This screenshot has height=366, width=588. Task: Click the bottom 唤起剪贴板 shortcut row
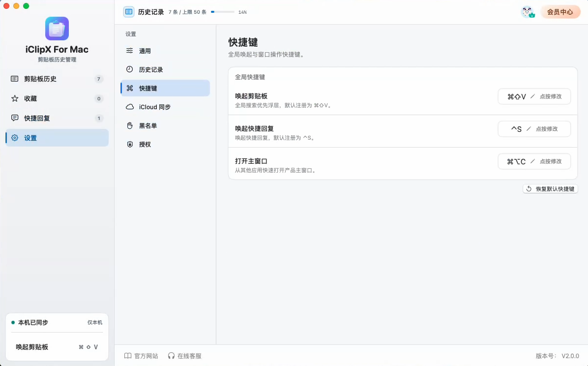tap(57, 347)
